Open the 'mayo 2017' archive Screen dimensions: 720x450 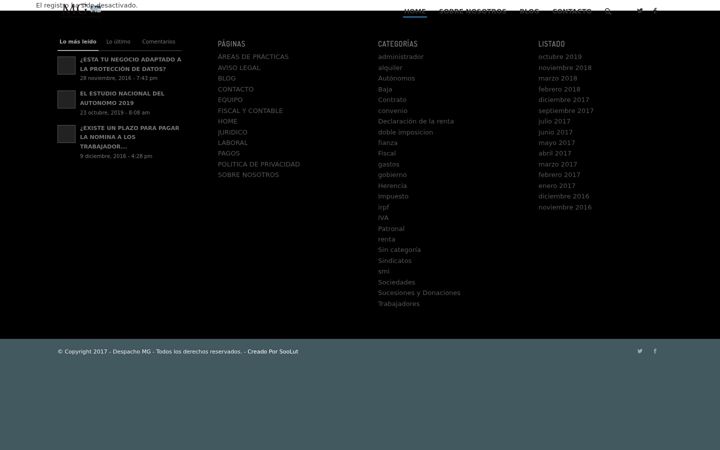(557, 143)
